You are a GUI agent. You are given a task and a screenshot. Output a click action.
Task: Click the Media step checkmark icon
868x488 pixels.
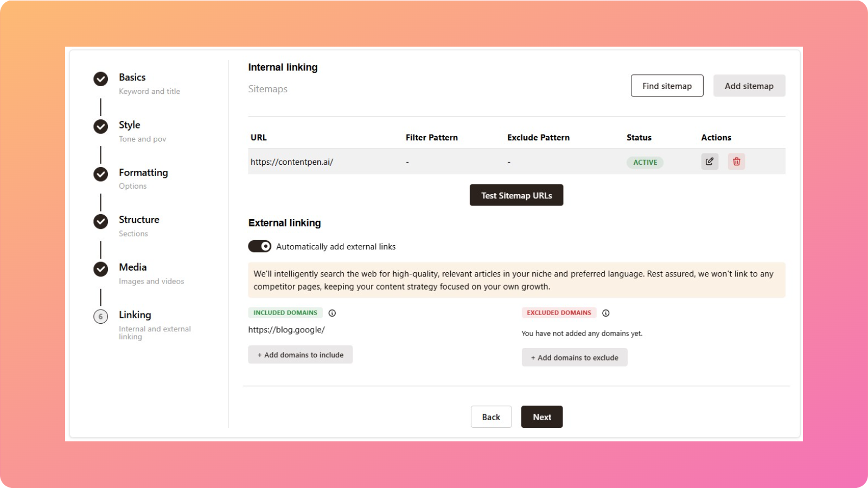point(100,268)
